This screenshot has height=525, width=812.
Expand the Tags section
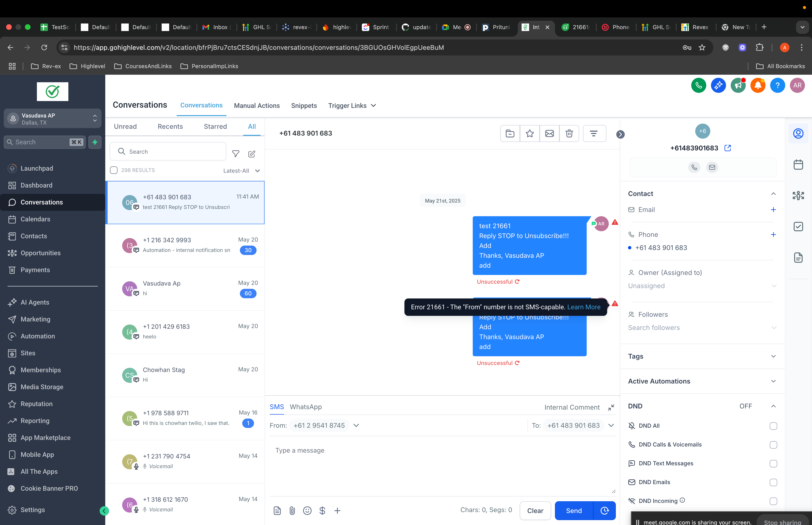[x=702, y=356]
